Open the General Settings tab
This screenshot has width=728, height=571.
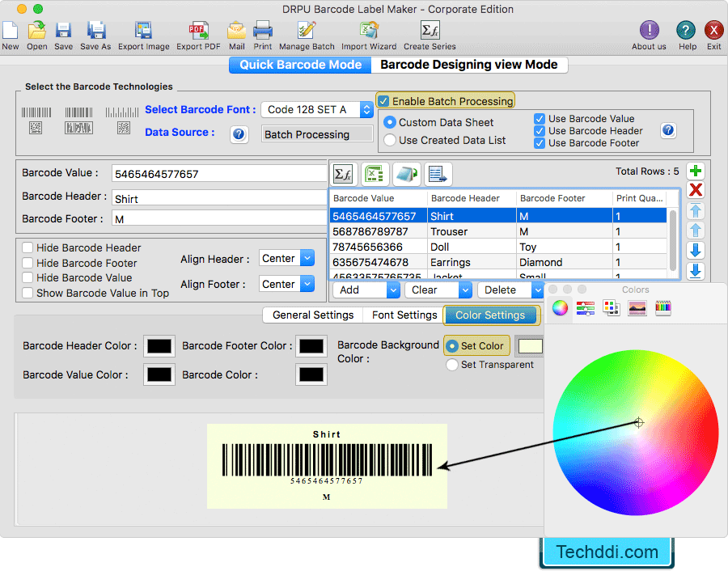coord(313,315)
